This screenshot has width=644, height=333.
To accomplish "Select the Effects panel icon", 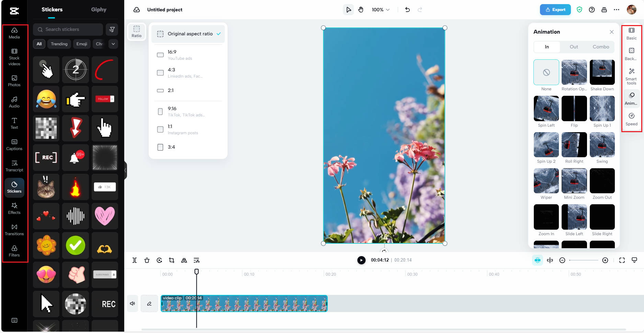I will [14, 208].
